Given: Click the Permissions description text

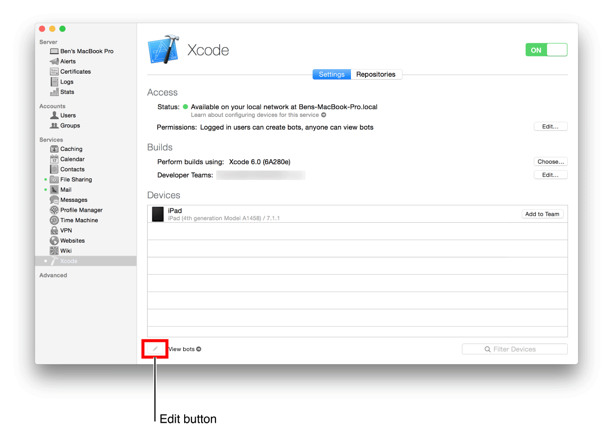Looking at the screenshot, I should coord(287,127).
